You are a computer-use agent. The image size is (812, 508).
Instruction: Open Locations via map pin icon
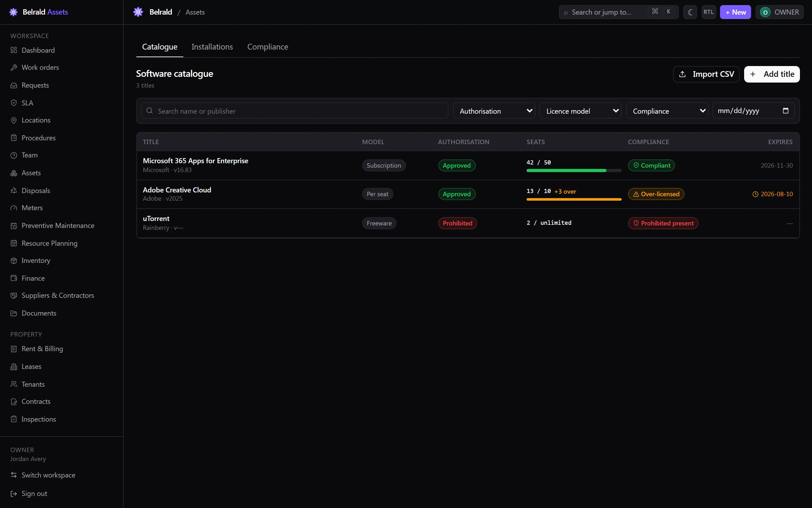[x=14, y=120]
